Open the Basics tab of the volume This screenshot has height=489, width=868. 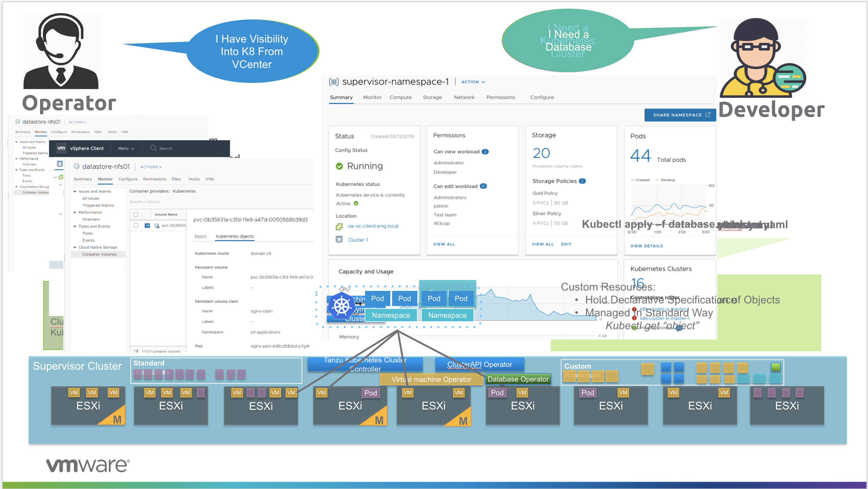200,236
